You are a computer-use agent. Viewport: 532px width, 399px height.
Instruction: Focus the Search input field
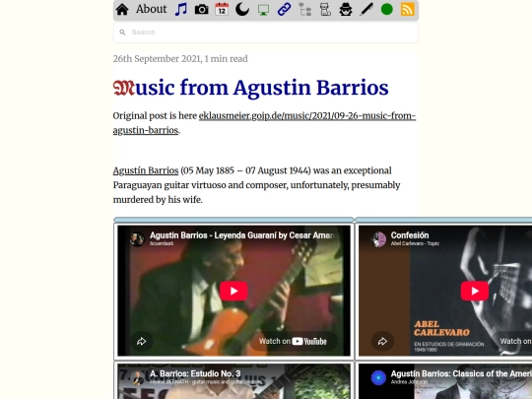click(266, 33)
